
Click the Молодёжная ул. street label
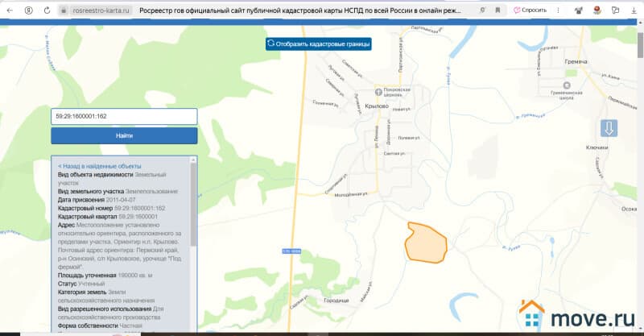coord(351,194)
